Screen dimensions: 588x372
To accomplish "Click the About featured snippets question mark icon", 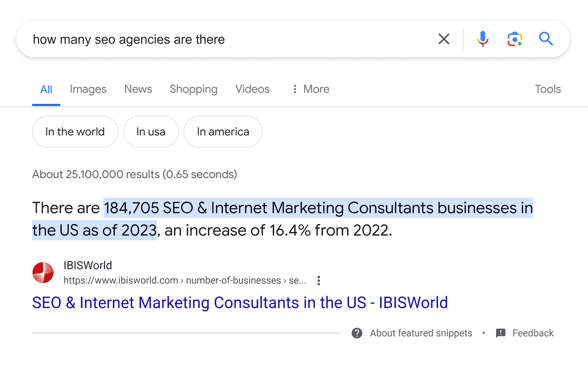I will pyautogui.click(x=357, y=333).
